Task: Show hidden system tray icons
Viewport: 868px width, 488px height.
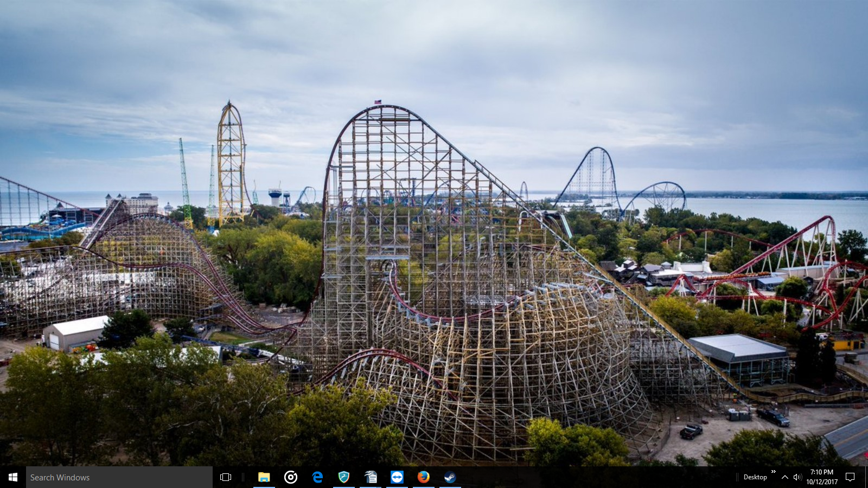Action: point(784,477)
